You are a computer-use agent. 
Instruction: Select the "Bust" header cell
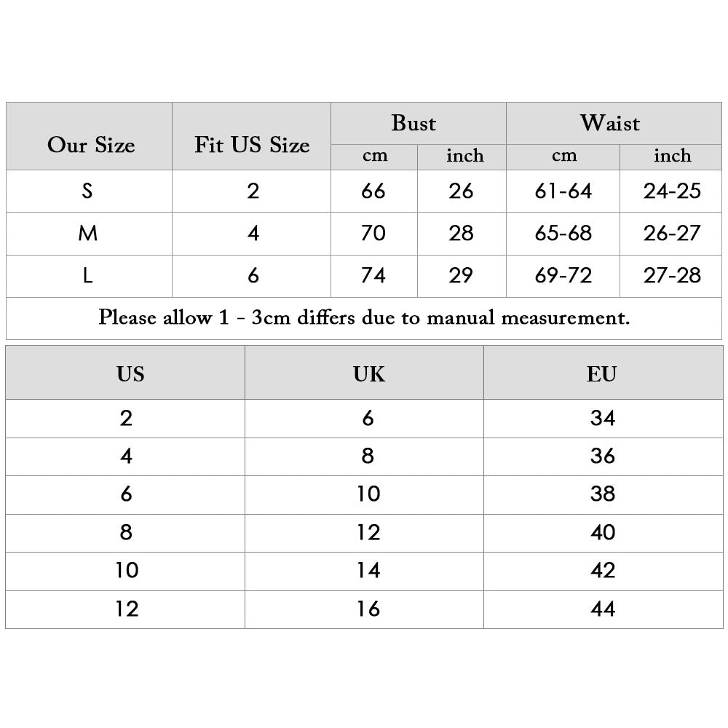tap(414, 123)
